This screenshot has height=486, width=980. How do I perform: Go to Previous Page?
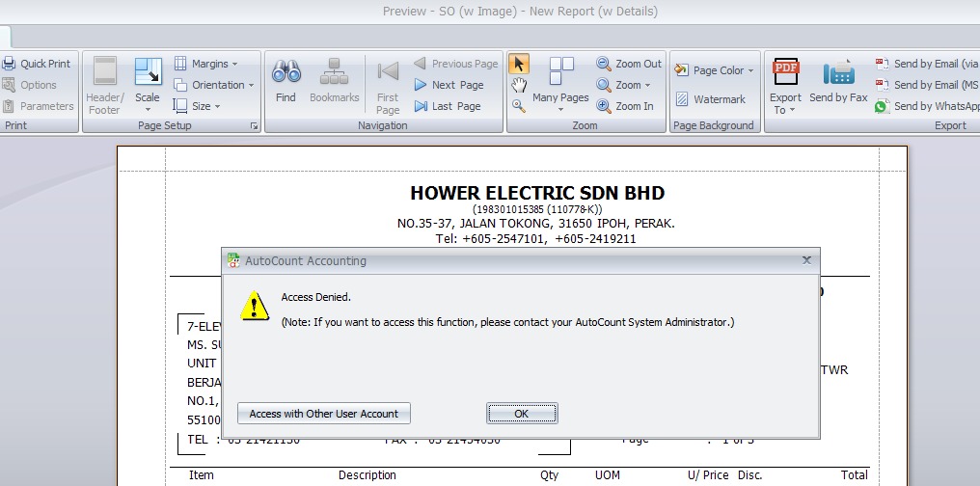point(455,64)
